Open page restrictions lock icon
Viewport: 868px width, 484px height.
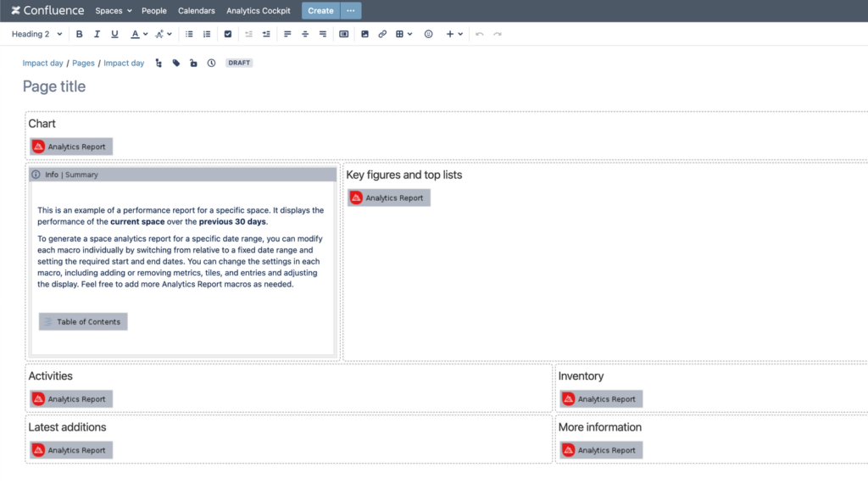tap(193, 63)
